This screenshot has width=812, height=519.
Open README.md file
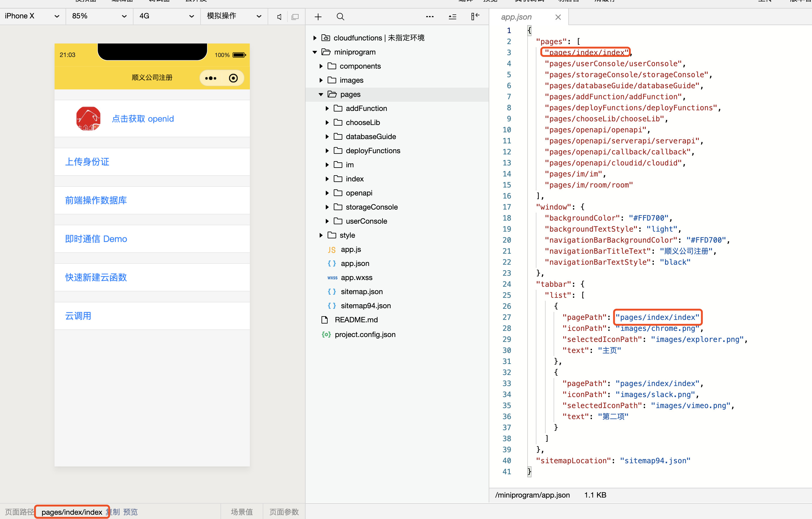tap(356, 320)
